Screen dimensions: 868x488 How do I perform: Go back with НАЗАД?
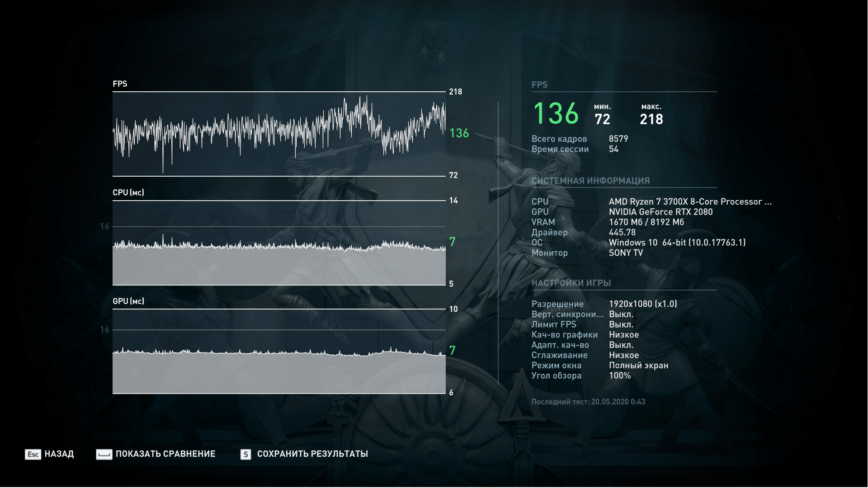point(59,454)
